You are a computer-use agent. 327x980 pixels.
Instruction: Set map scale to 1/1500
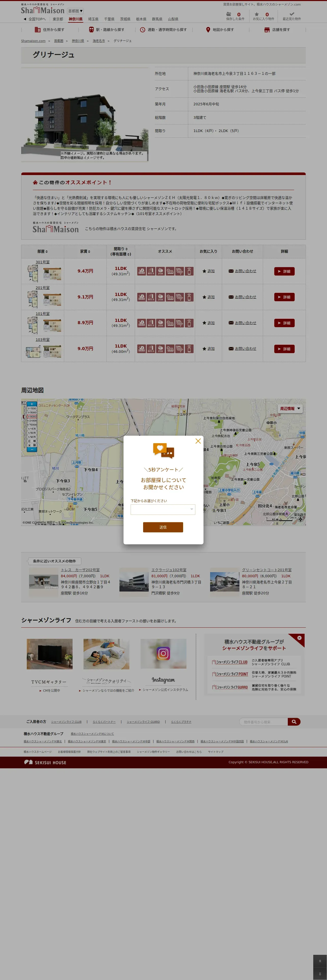click(x=32, y=408)
